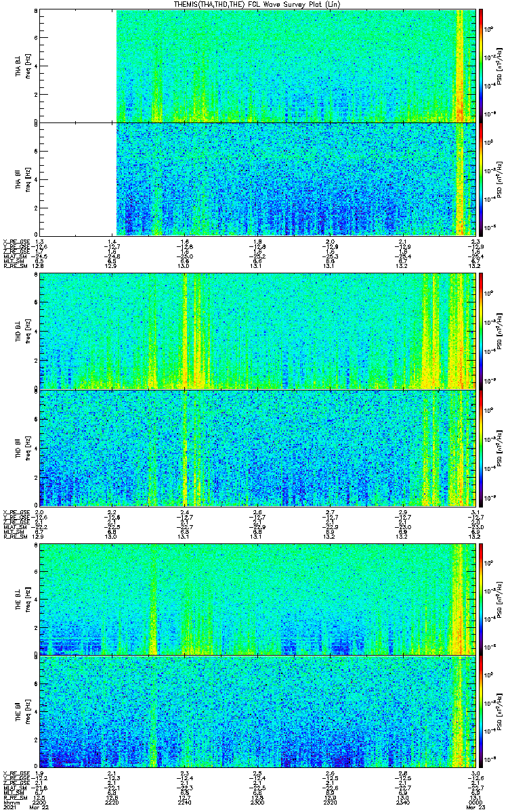Click the 2240 time tick label

185,803
